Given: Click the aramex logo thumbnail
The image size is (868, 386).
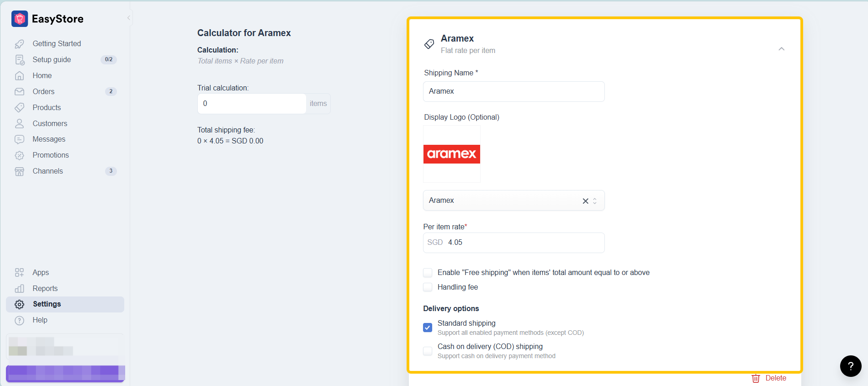Looking at the screenshot, I should 451,154.
